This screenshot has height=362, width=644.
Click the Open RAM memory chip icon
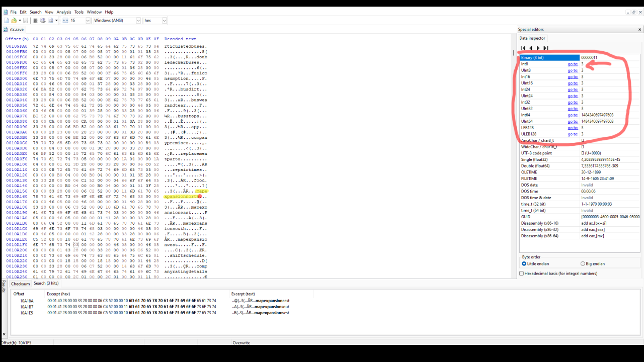click(x=35, y=21)
